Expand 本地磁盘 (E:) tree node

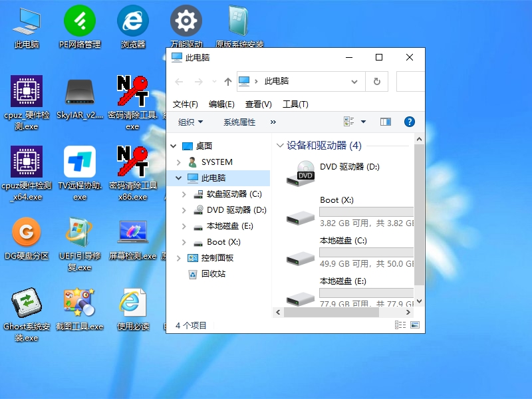[184, 226]
